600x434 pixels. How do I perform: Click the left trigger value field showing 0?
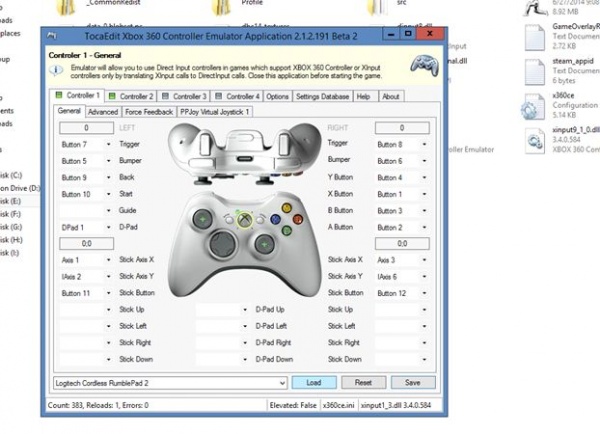coord(86,128)
